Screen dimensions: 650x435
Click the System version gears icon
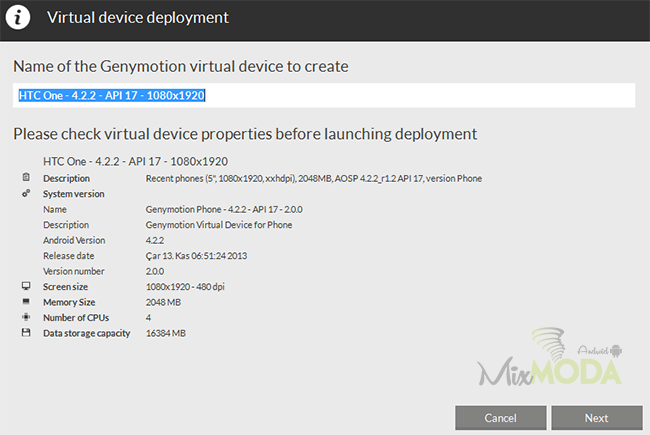[26, 193]
